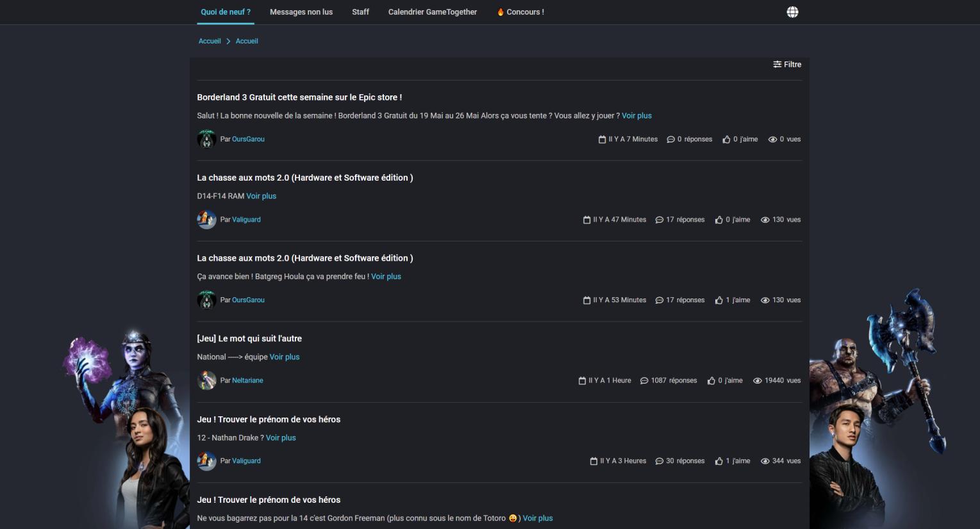Open Valiguard's profile

(x=246, y=219)
